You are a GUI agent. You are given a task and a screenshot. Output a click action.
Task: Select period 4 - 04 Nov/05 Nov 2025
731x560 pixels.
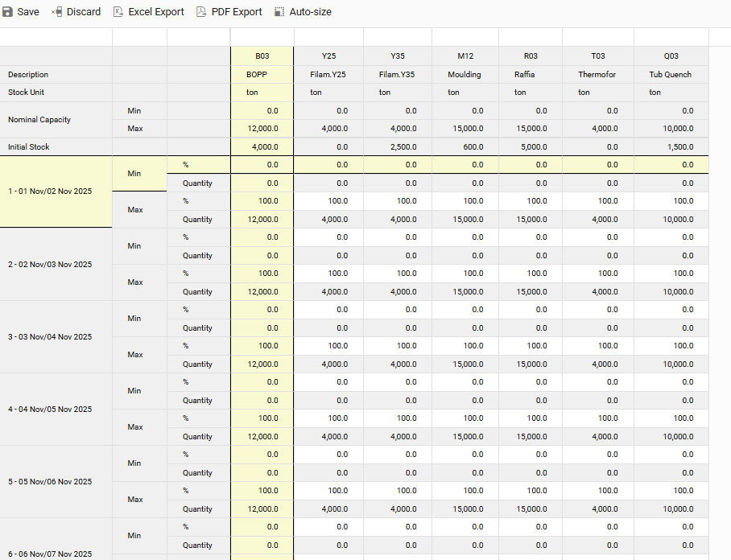[x=56, y=409]
